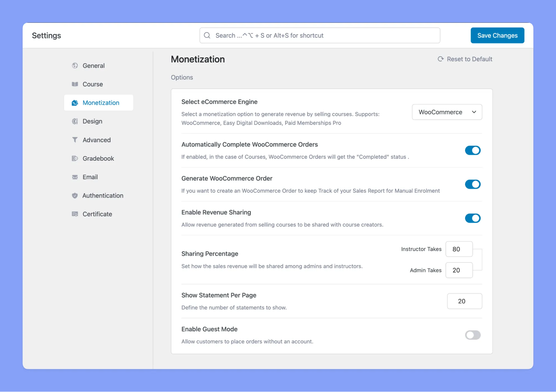
Task: Click the Generate WooCommerce Order label
Action: 227,178
